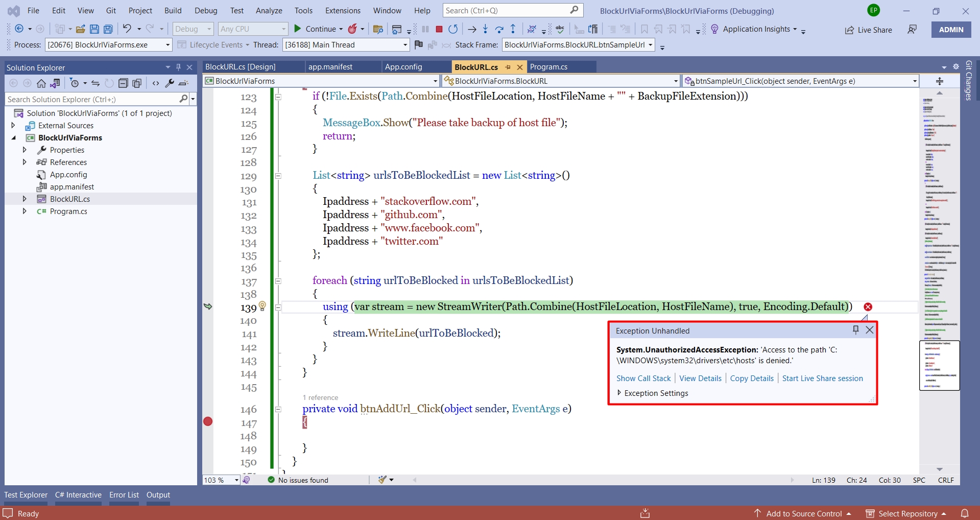Toggle auto-hide pin of Solution Explorer
The width and height of the screenshot is (980, 520).
[178, 67]
